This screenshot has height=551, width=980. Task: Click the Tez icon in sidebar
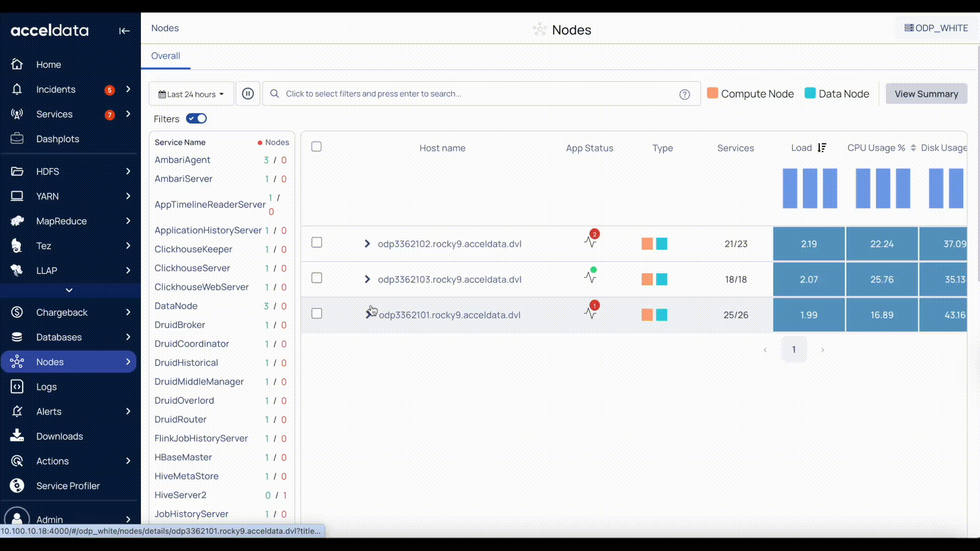tap(17, 245)
